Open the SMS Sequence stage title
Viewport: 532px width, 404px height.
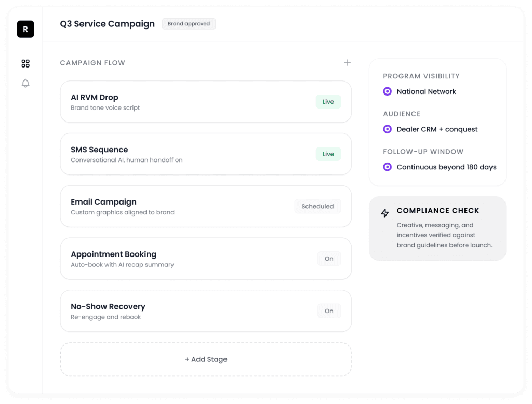pos(99,150)
